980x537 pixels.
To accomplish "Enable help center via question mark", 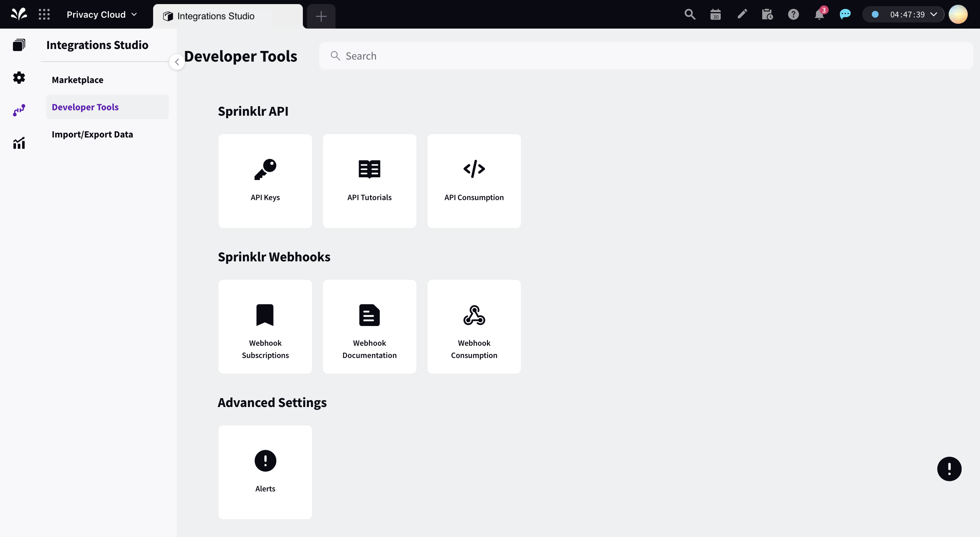I will [794, 14].
